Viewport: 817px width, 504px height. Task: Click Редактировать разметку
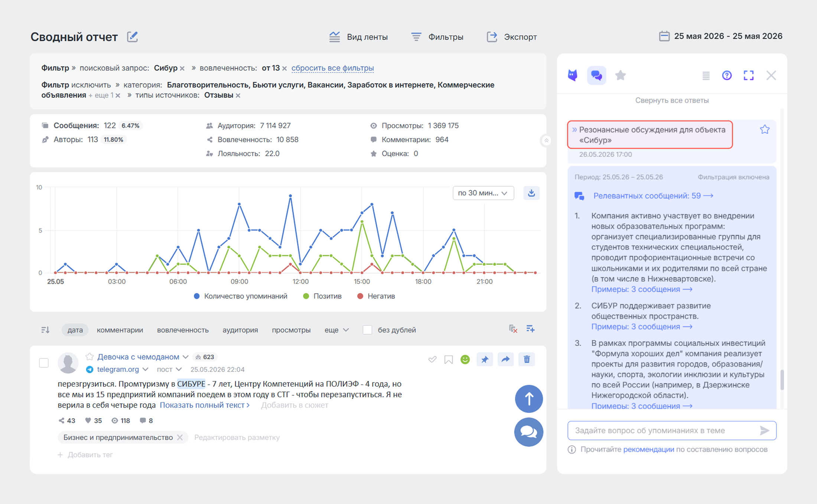coord(237,438)
